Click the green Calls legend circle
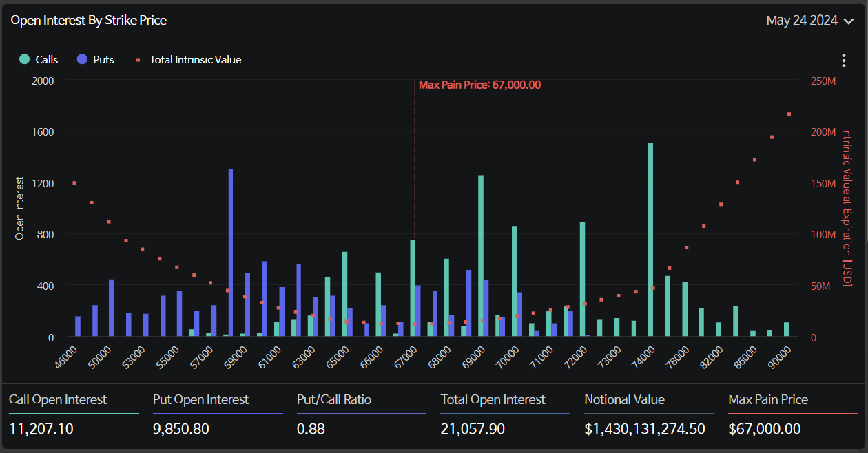 (25, 59)
